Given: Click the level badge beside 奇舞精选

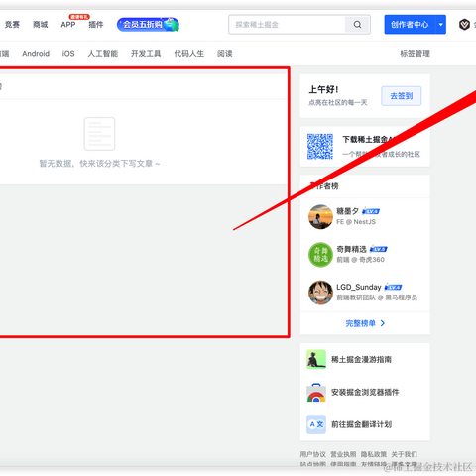Looking at the screenshot, I should tap(379, 249).
